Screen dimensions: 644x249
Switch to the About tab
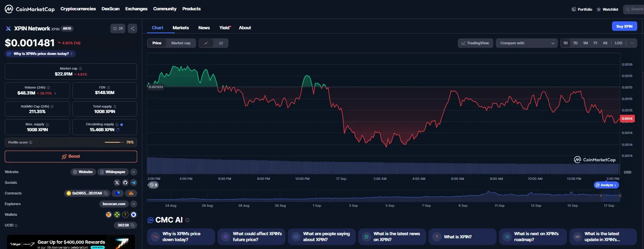coord(245,28)
